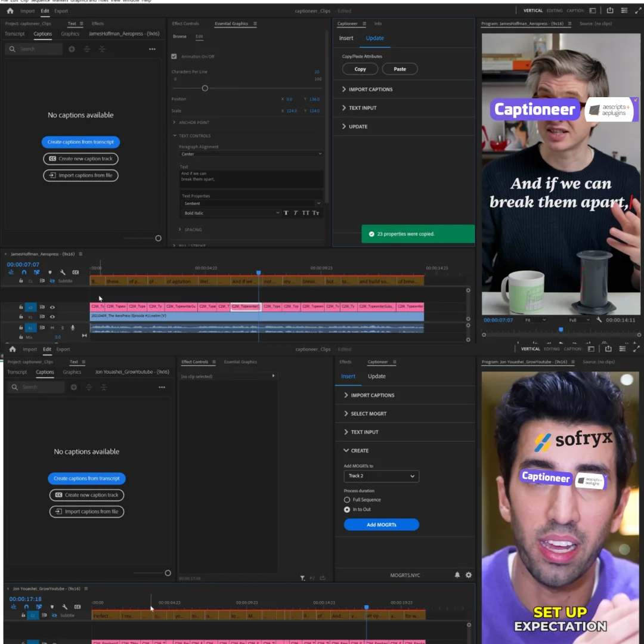This screenshot has height=644, width=644.
Task: Open the Track 2 dropdown
Action: [x=381, y=476]
